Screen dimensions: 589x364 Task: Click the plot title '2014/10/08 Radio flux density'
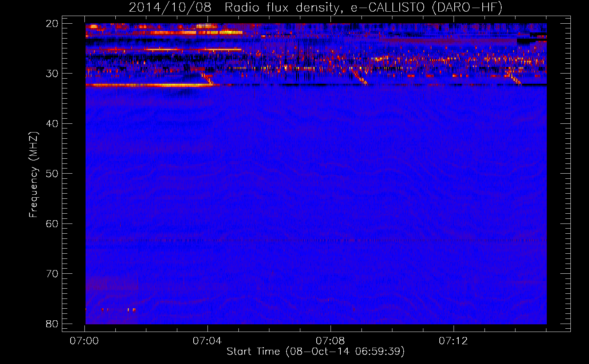[315, 7]
